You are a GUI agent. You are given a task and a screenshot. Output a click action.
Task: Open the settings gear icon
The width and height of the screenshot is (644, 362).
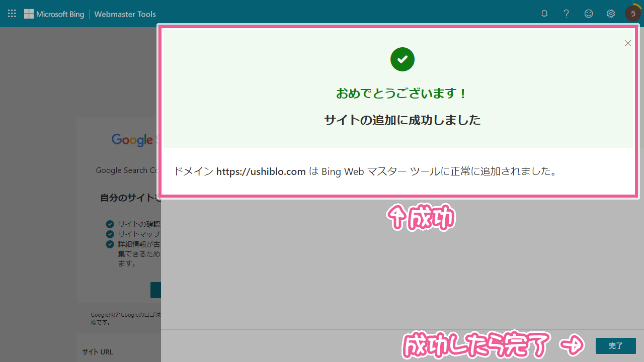coord(611,14)
